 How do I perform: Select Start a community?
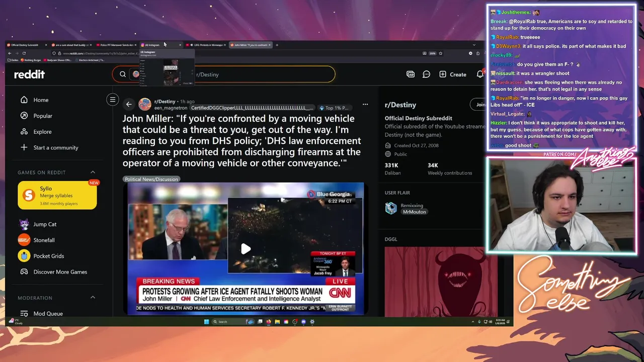(x=49, y=148)
